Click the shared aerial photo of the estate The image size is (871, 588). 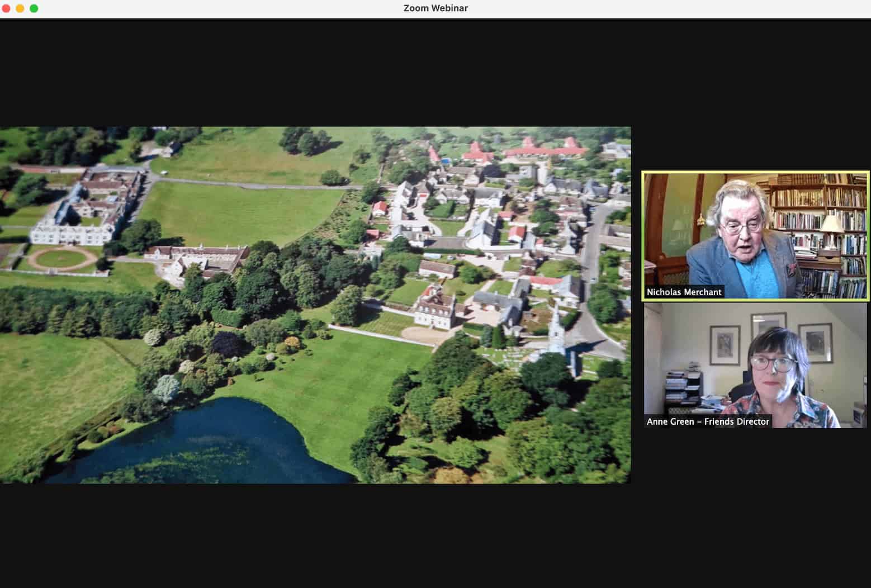[x=315, y=305]
